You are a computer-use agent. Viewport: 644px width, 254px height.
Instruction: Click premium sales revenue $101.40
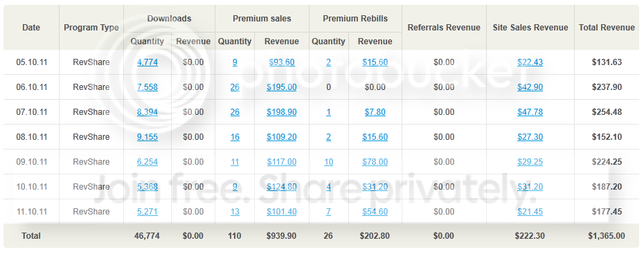tap(282, 212)
